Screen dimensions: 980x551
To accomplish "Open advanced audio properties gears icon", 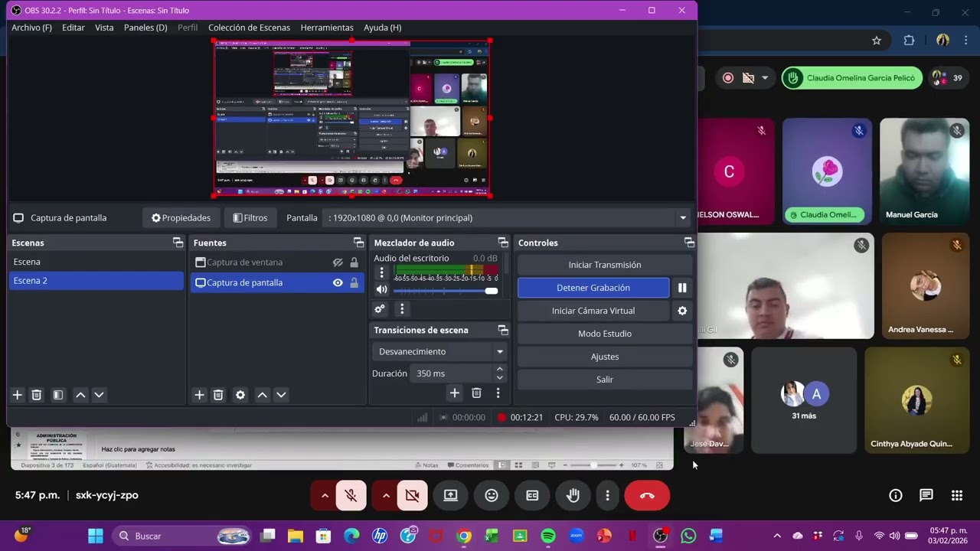I will click(380, 309).
